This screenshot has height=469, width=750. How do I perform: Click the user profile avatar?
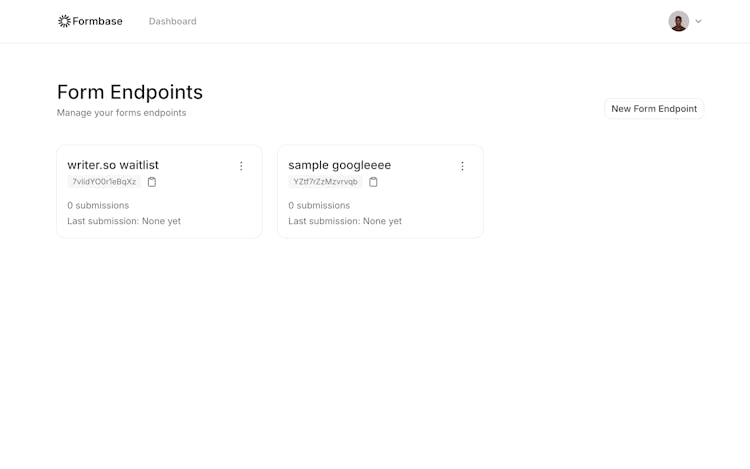coord(678,21)
